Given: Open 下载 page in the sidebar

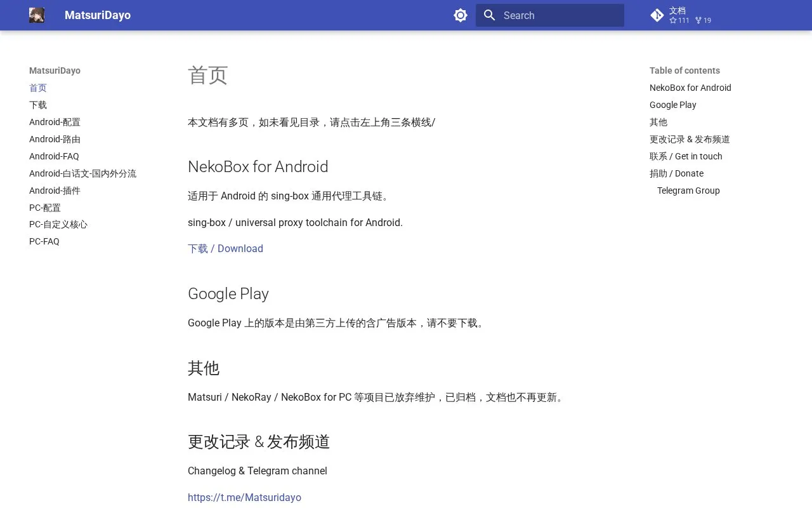Looking at the screenshot, I should 38,105.
